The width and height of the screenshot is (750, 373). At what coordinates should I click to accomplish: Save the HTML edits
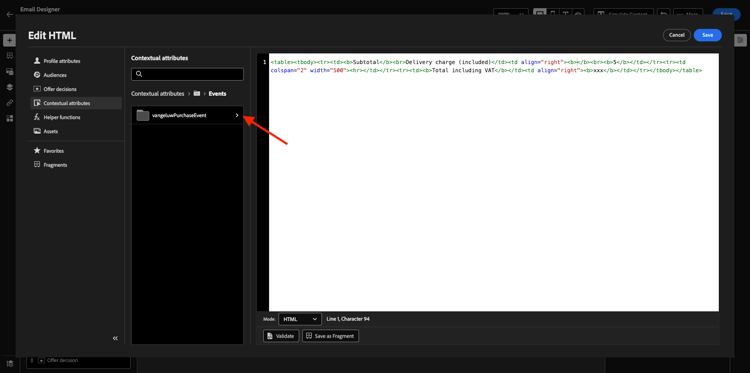[x=707, y=35]
